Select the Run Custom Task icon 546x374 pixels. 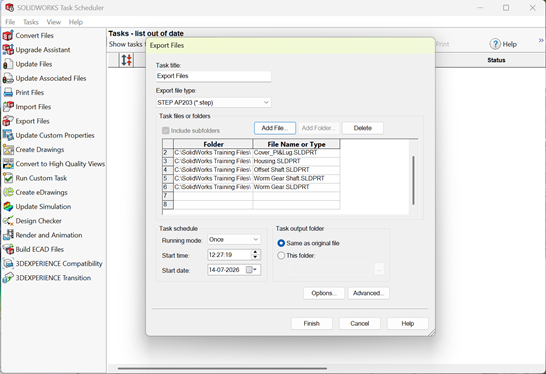coord(8,178)
